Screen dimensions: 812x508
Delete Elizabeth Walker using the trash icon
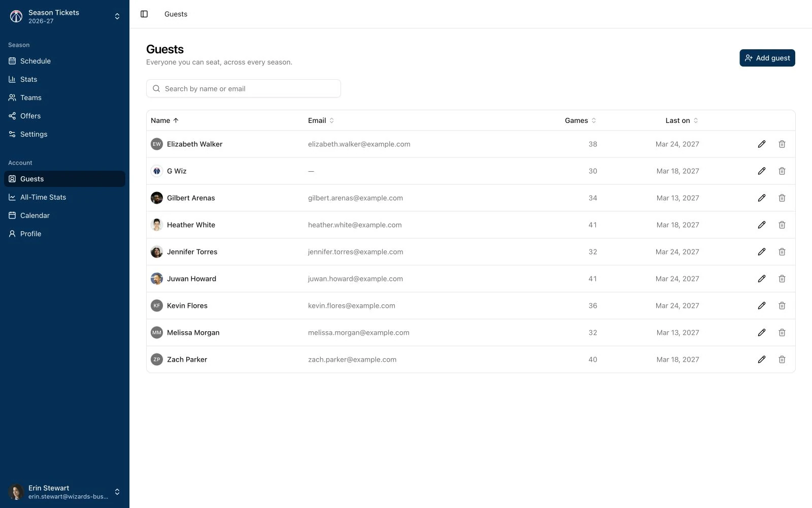pos(782,144)
